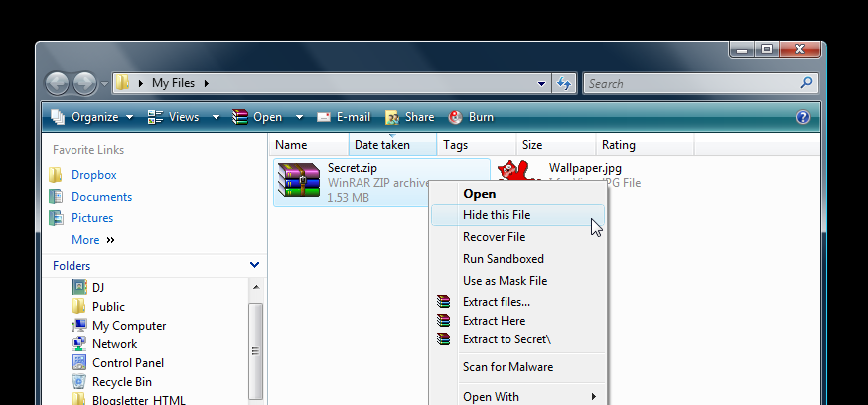Click the E-mail toolbar button
The width and height of the screenshot is (868, 405).
tap(344, 117)
